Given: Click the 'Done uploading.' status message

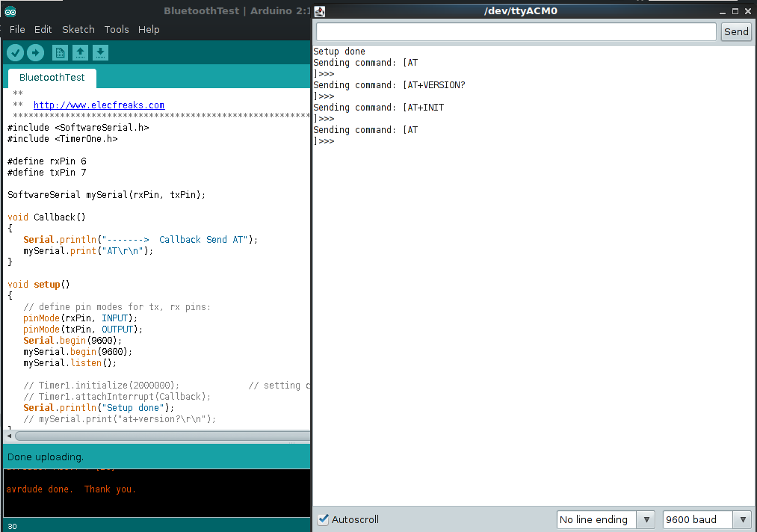Looking at the screenshot, I should click(46, 457).
